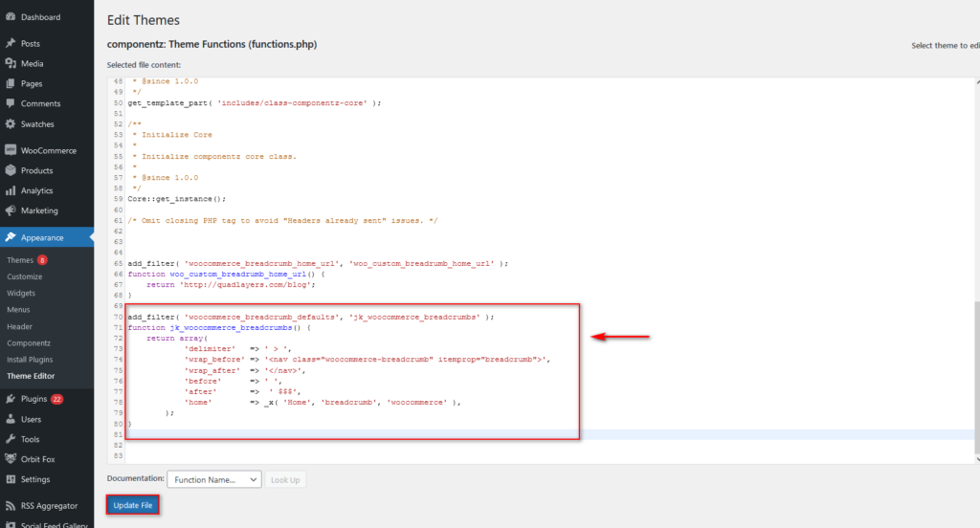Click the 'woocommerce_breadcrumb_defaults' string on line 70

click(262, 317)
